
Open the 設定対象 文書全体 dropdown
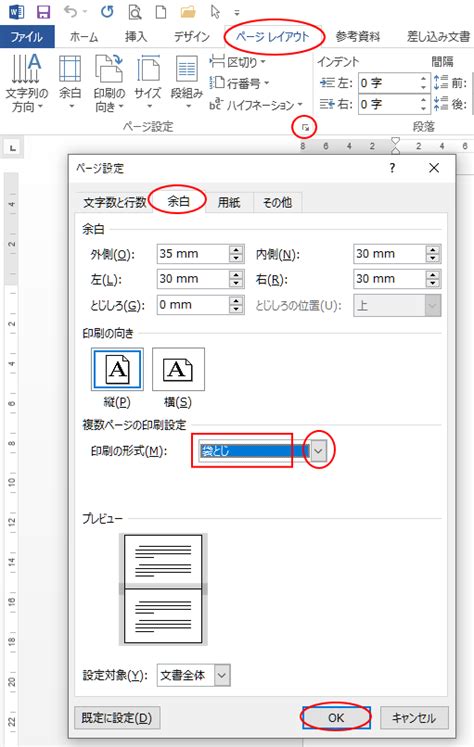[x=193, y=676]
